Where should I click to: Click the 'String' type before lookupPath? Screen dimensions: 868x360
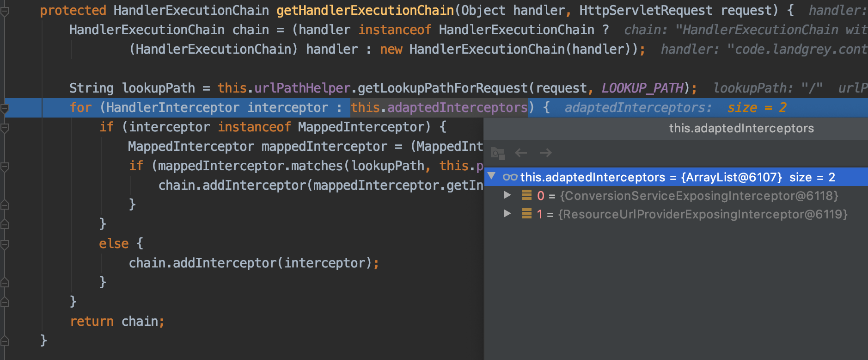pos(92,88)
